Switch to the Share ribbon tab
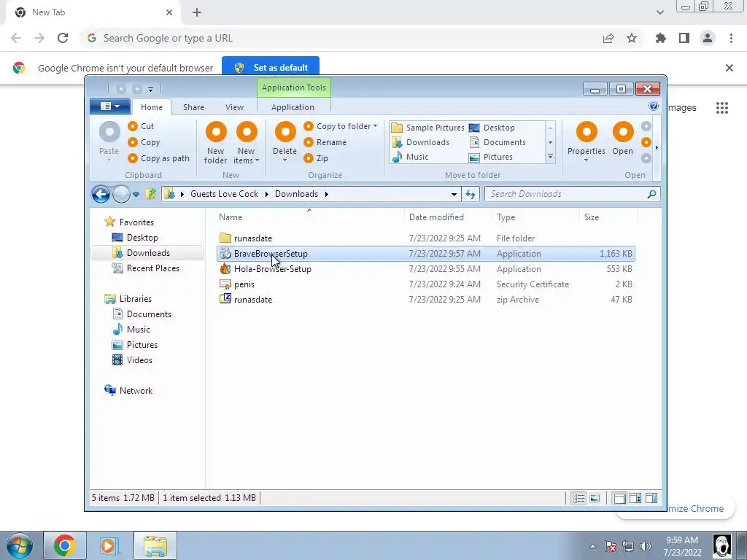The height and width of the screenshot is (560, 747). click(x=193, y=107)
